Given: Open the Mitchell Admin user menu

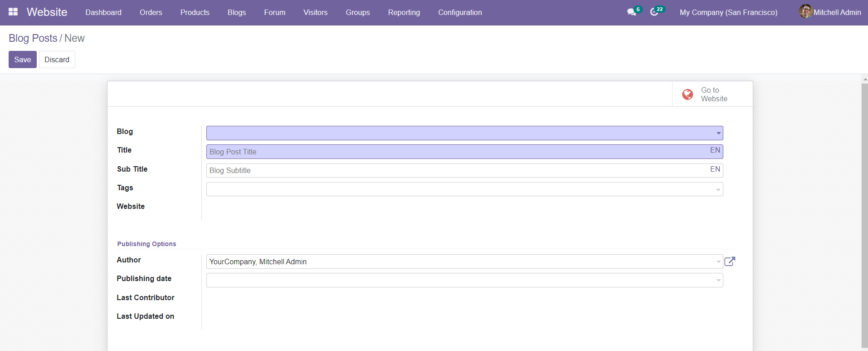Looking at the screenshot, I should tap(830, 12).
